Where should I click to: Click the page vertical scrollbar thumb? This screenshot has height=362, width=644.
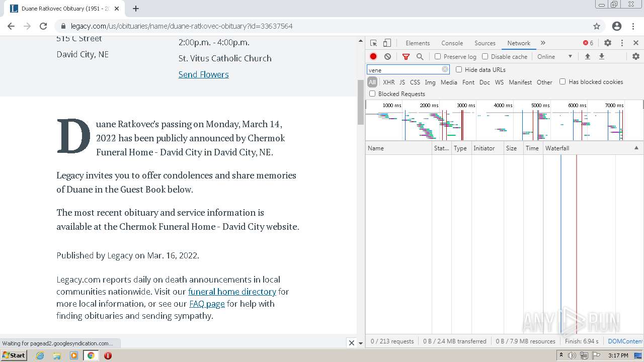[360, 102]
